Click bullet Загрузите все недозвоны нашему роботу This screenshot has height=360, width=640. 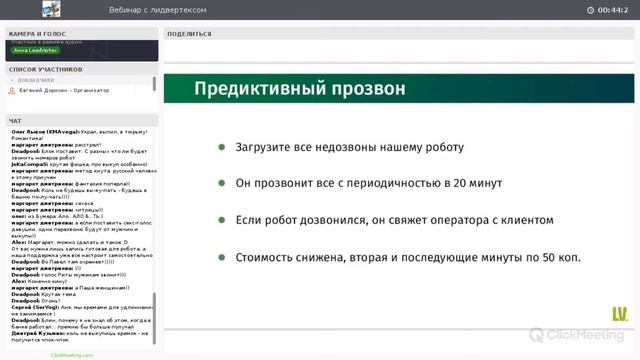349,147
